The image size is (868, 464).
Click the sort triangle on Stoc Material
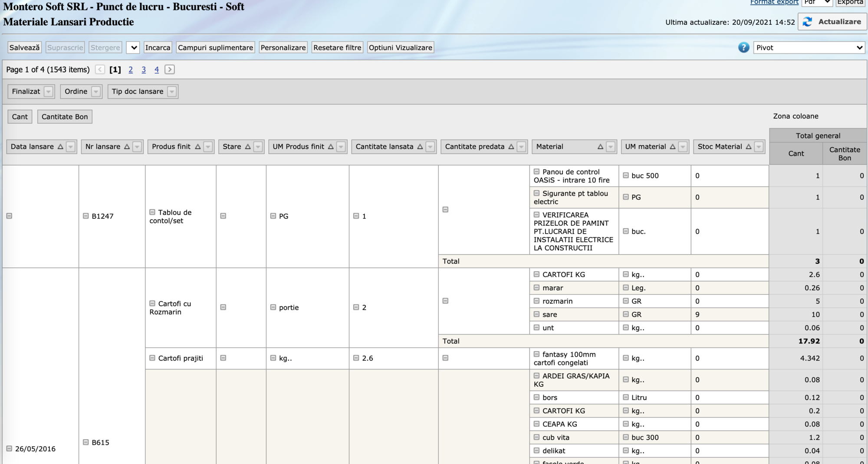(x=749, y=147)
